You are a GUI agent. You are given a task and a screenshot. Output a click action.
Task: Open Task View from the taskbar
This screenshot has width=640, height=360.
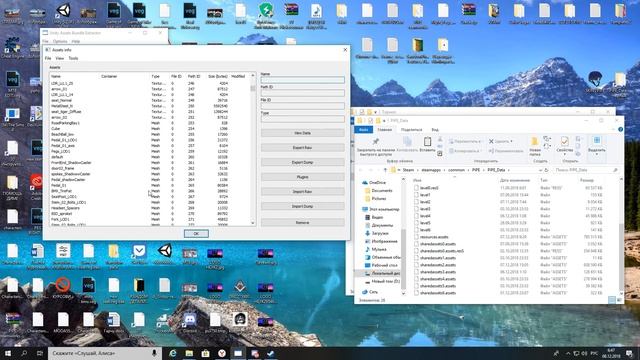click(40, 353)
